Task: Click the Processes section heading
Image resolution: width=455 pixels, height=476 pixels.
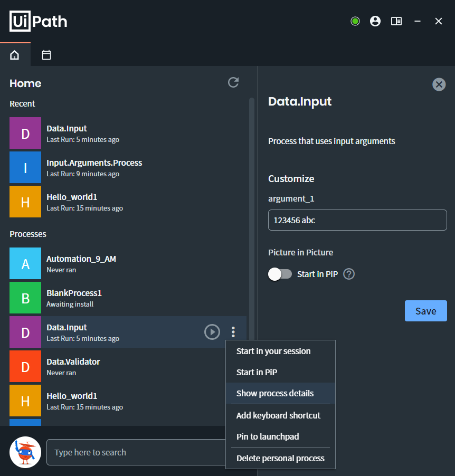Action: click(x=28, y=234)
